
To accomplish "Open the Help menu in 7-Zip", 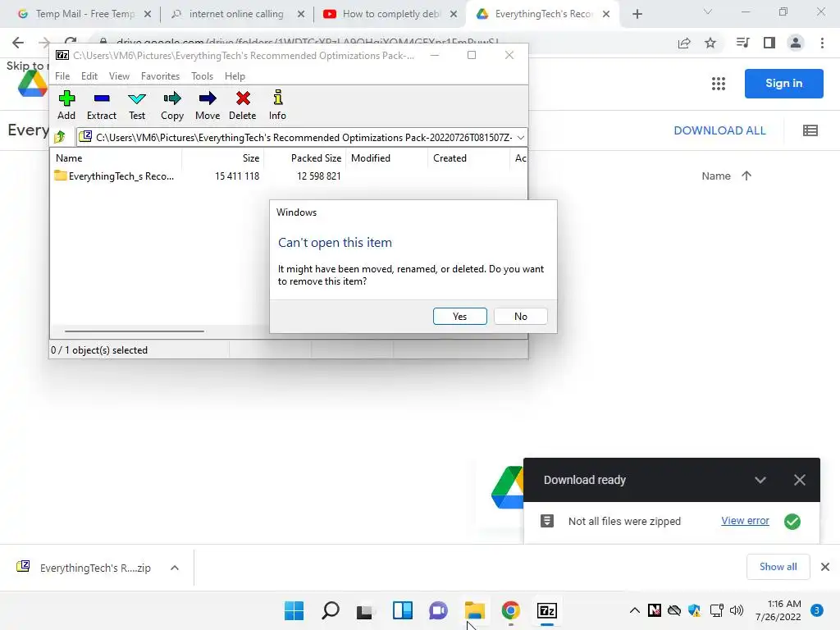I will (235, 76).
